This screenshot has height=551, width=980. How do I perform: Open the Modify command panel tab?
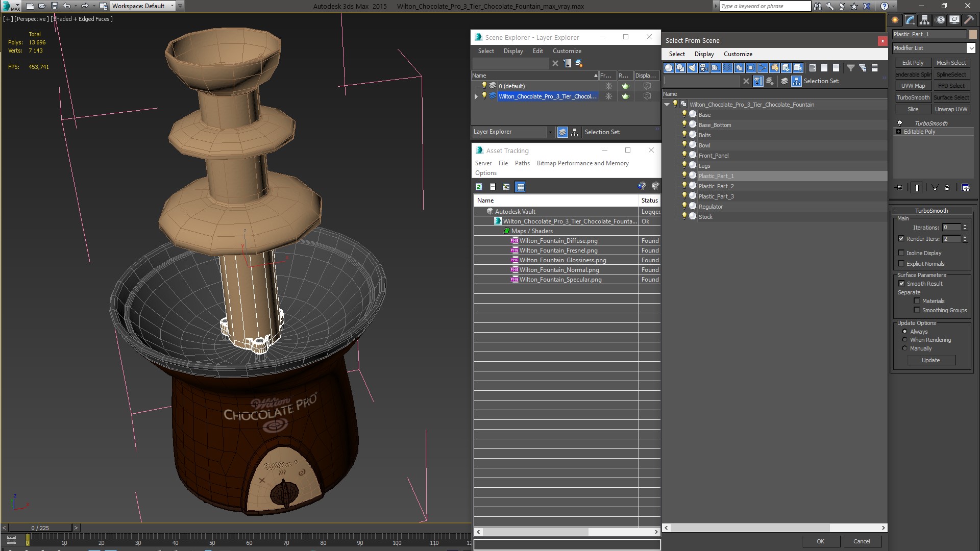(910, 20)
